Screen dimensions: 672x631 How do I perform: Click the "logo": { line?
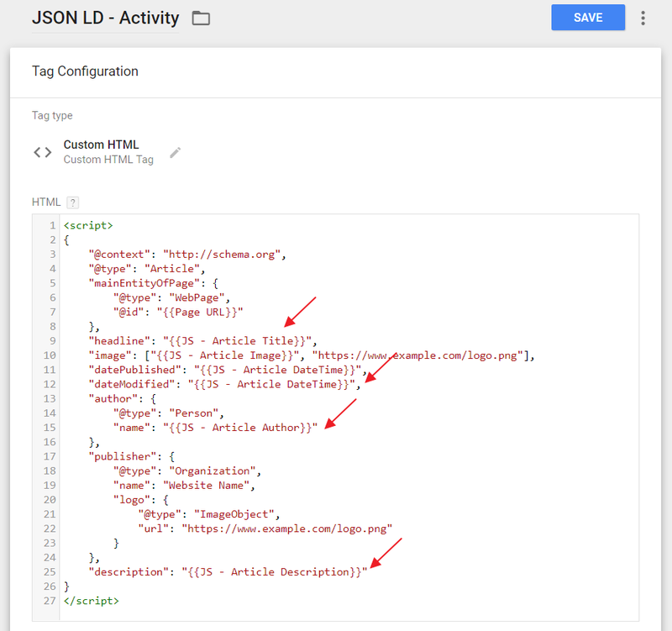tap(141, 500)
